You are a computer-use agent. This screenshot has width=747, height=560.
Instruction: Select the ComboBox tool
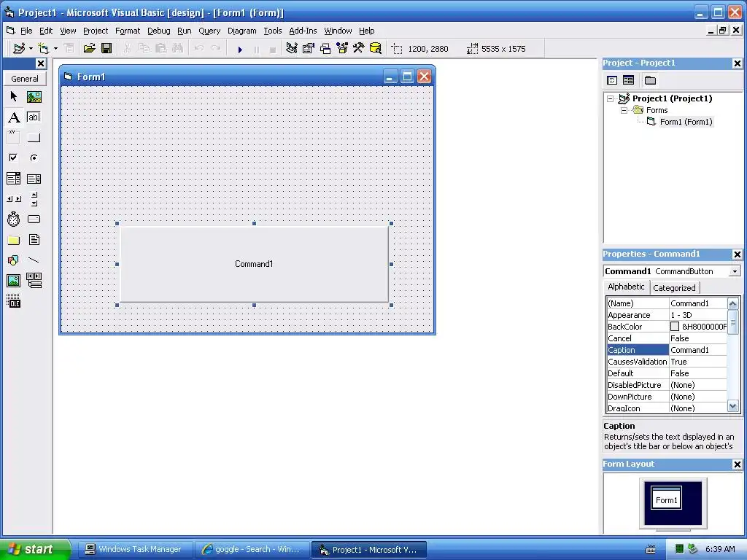point(14,179)
